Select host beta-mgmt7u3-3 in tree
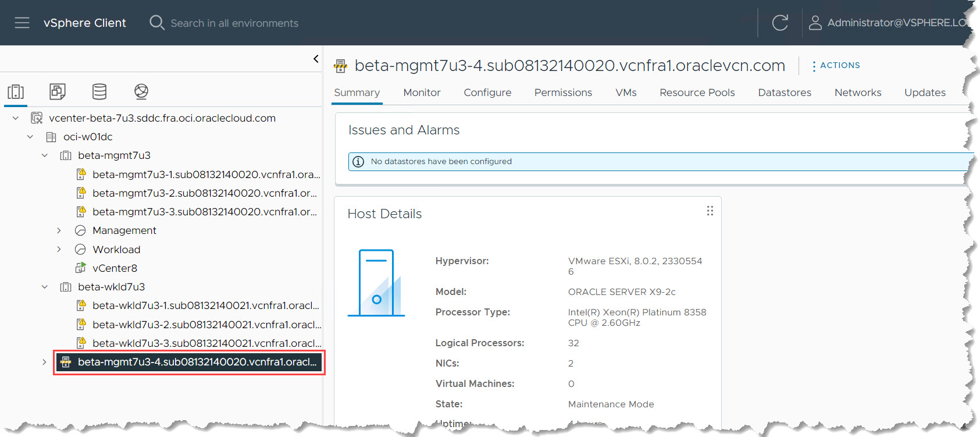Screen dimensions: 980x437 tap(205, 211)
